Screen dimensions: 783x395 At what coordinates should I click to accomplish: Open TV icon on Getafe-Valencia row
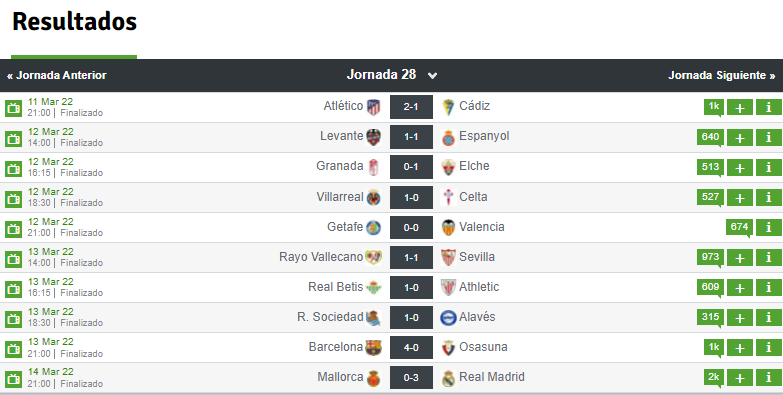pyautogui.click(x=13, y=228)
